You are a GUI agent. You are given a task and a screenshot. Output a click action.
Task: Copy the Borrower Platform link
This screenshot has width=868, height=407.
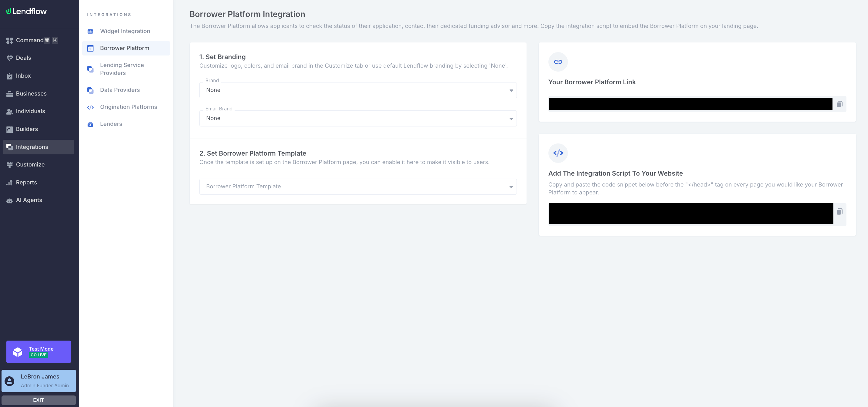[x=839, y=104]
